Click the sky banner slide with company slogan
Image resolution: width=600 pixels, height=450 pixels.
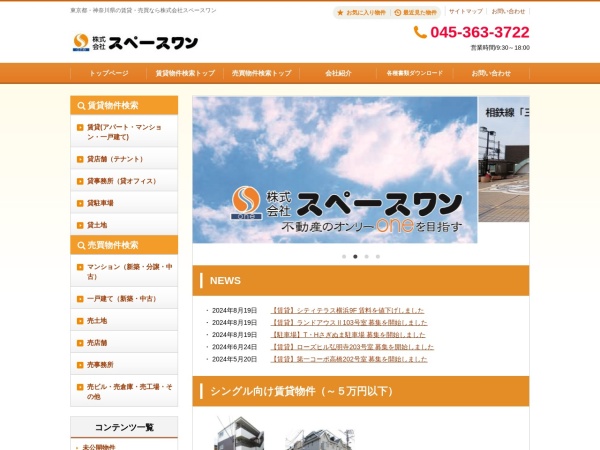(335, 170)
